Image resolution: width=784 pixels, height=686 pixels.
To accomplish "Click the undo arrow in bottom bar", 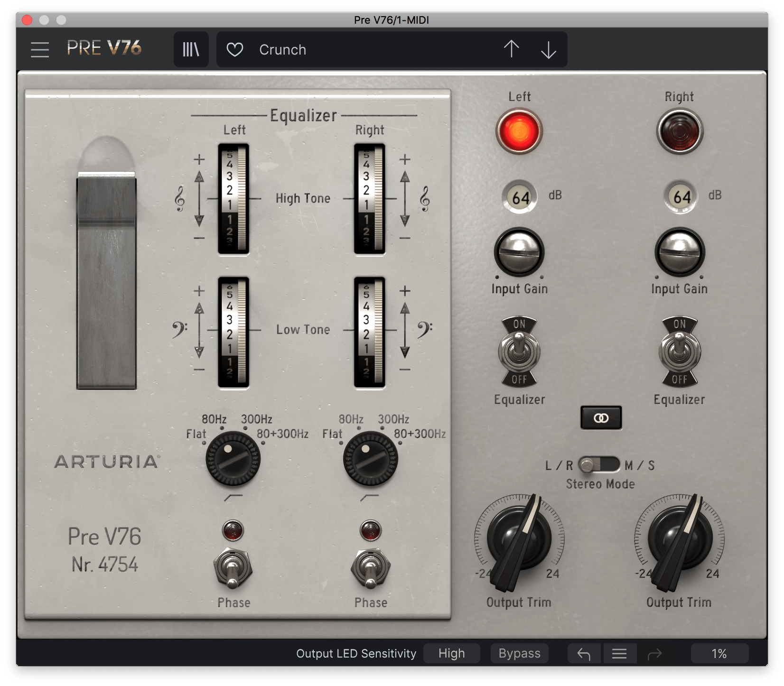I will pos(584,653).
